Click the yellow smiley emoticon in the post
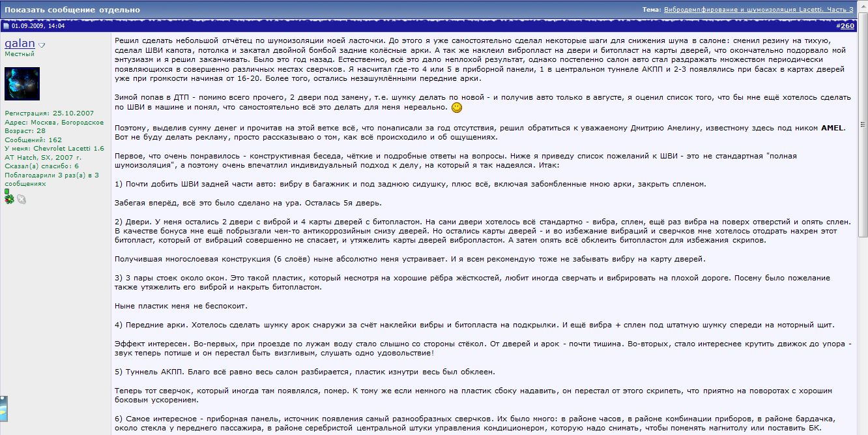Viewport: 868px width, 435px height. point(457,107)
